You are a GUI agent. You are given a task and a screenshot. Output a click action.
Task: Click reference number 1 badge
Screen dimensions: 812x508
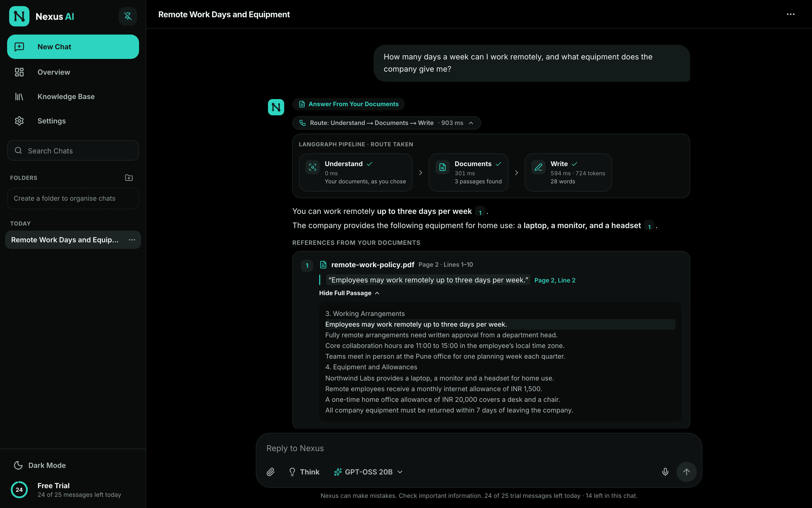pos(307,265)
